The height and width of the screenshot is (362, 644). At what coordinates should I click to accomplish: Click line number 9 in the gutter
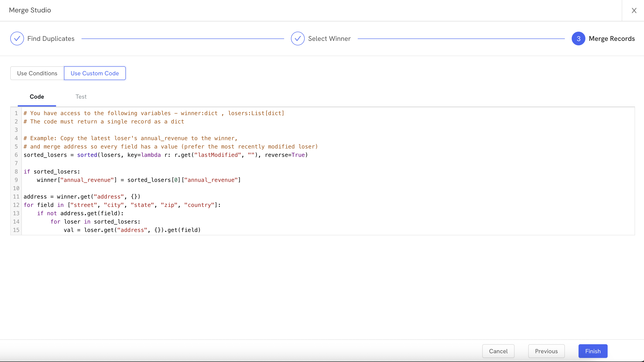coord(16,180)
